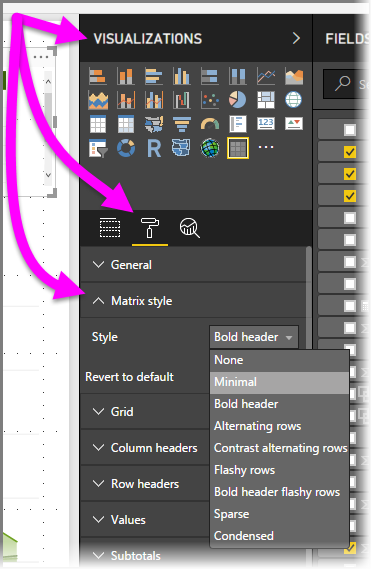Select the shape map visual
This screenshot has height=570, width=372.
(181, 148)
